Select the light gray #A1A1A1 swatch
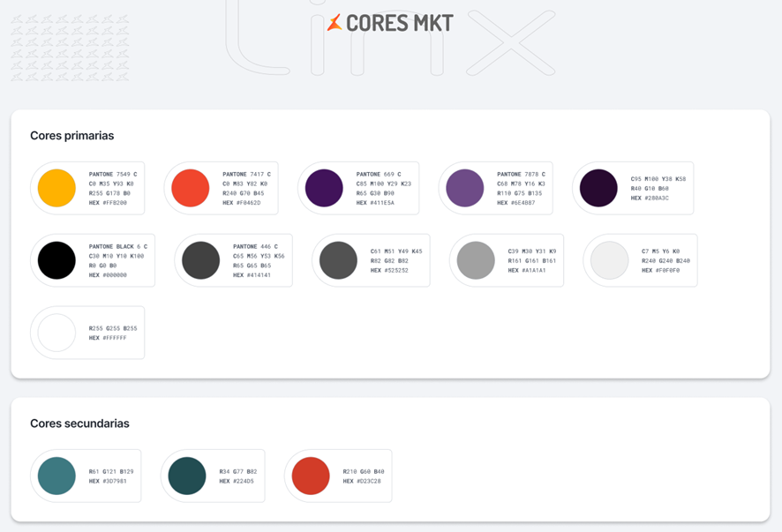The height and width of the screenshot is (532, 782). tap(476, 260)
